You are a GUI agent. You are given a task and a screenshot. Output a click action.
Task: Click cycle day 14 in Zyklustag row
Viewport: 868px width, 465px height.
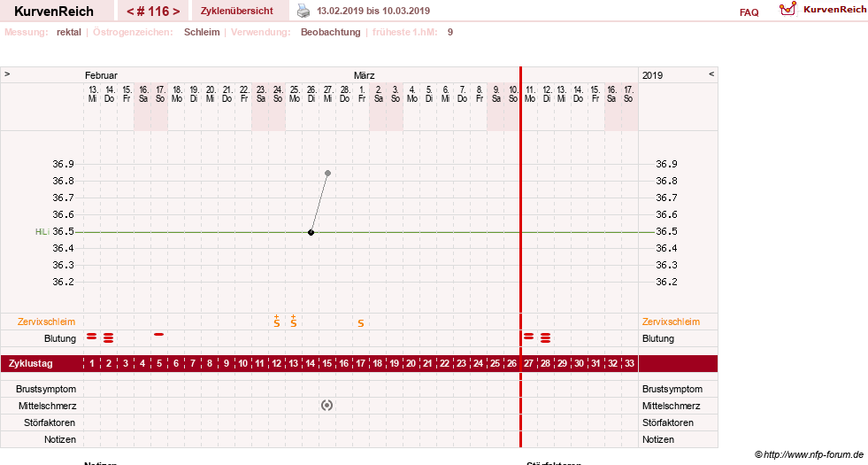pyautogui.click(x=311, y=363)
